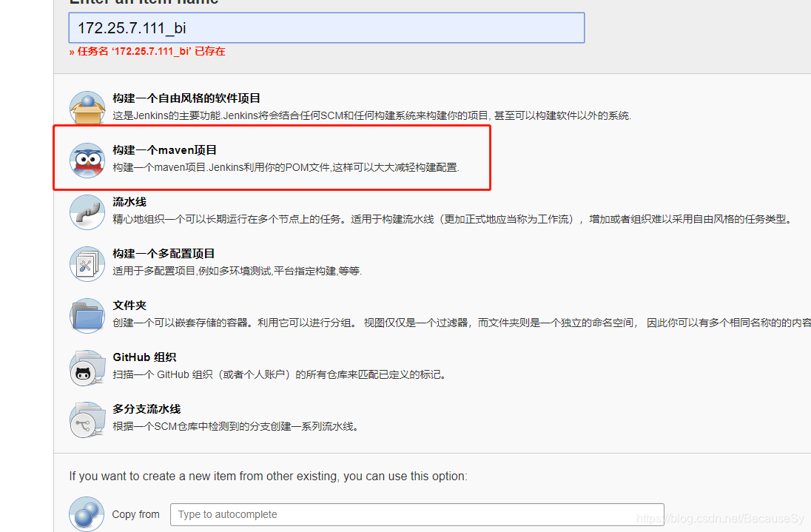Choose 构建一个多配置项目 title
The height and width of the screenshot is (532, 811).
tap(164, 253)
